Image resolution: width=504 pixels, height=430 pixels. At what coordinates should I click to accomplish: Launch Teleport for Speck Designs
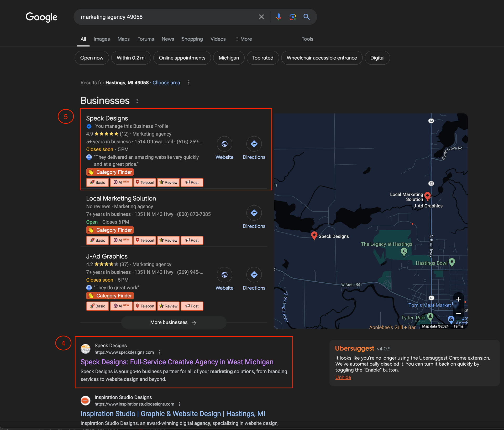click(145, 183)
